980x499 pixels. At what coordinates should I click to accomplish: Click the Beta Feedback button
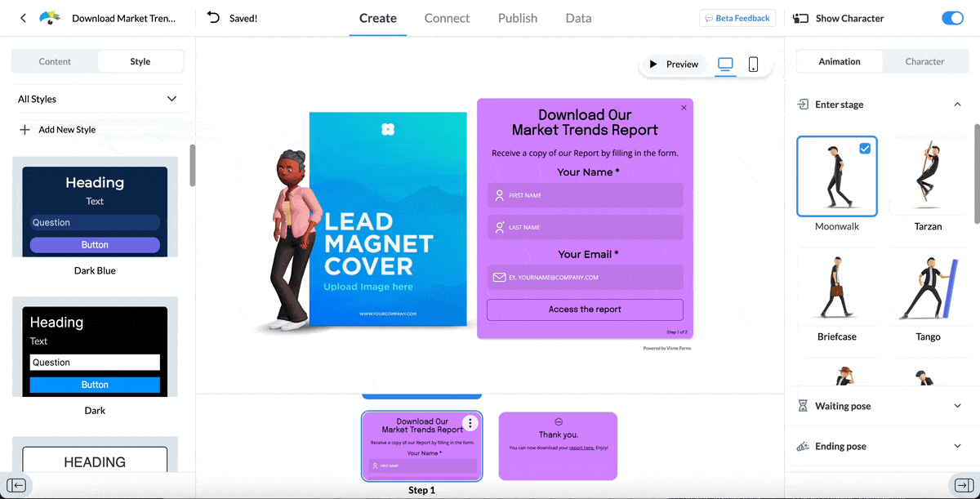[x=737, y=17]
